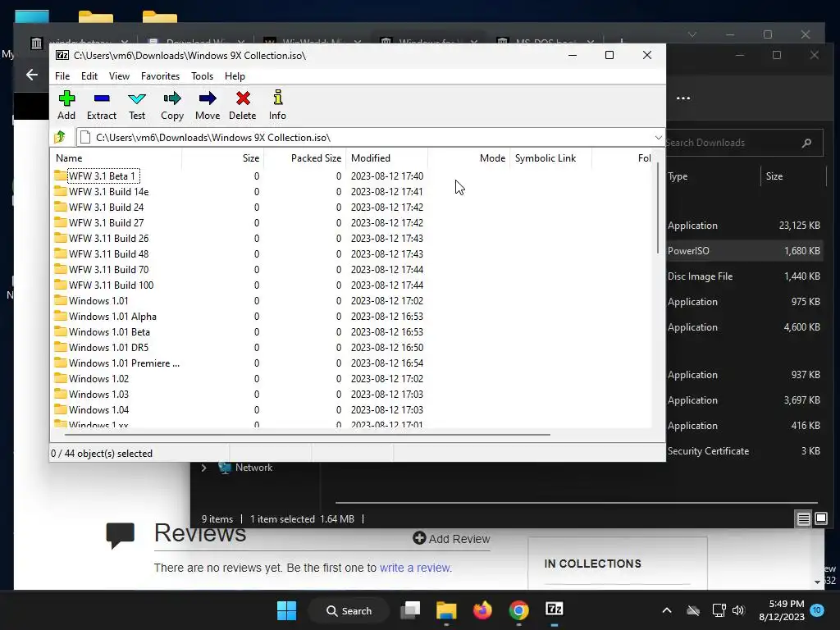Click the folder icon of Windows 1.01 Alpha

61,316
